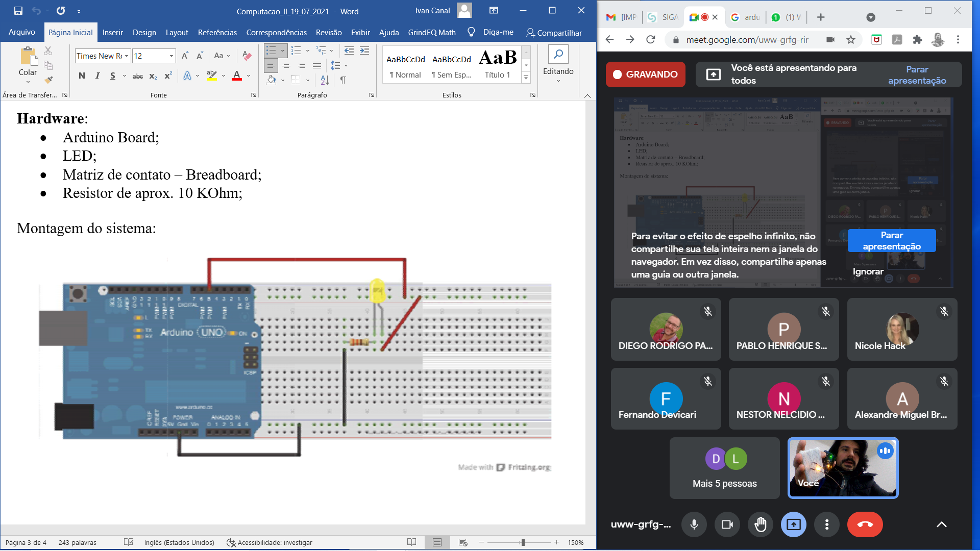Open the Inserir ribbon tab

coord(112,33)
